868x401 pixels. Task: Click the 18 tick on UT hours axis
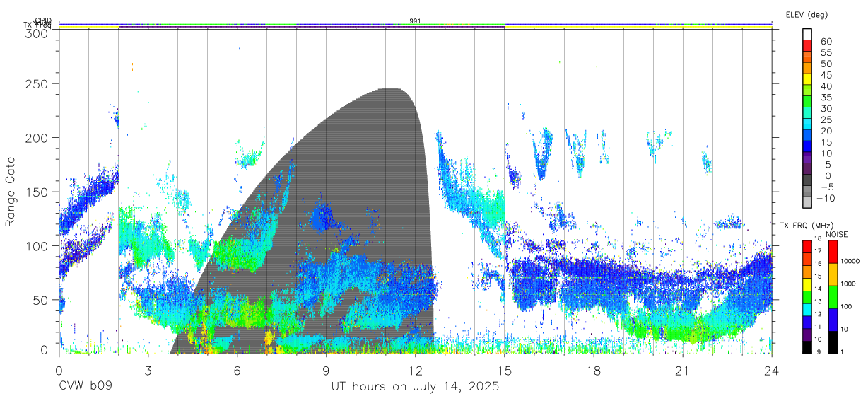pyautogui.click(x=594, y=371)
